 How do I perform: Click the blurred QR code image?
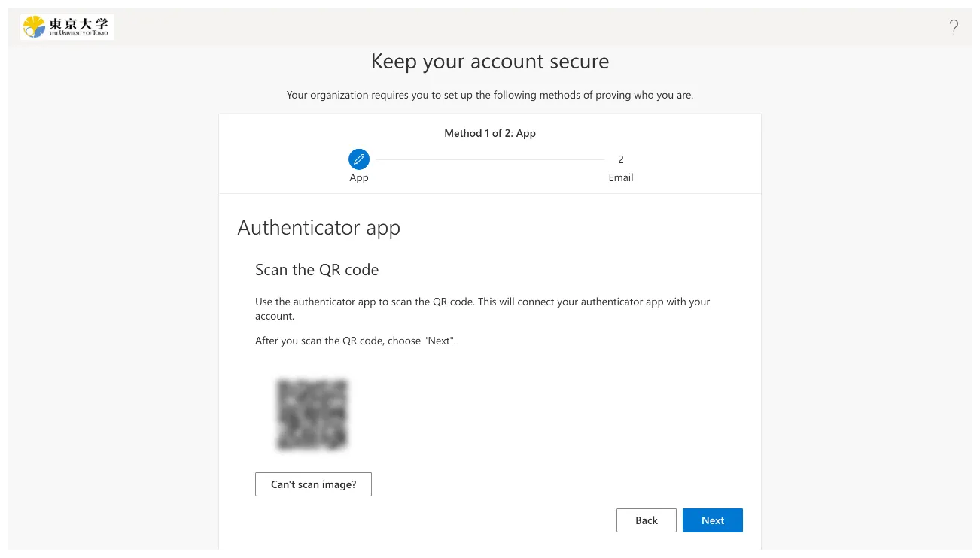[312, 414]
